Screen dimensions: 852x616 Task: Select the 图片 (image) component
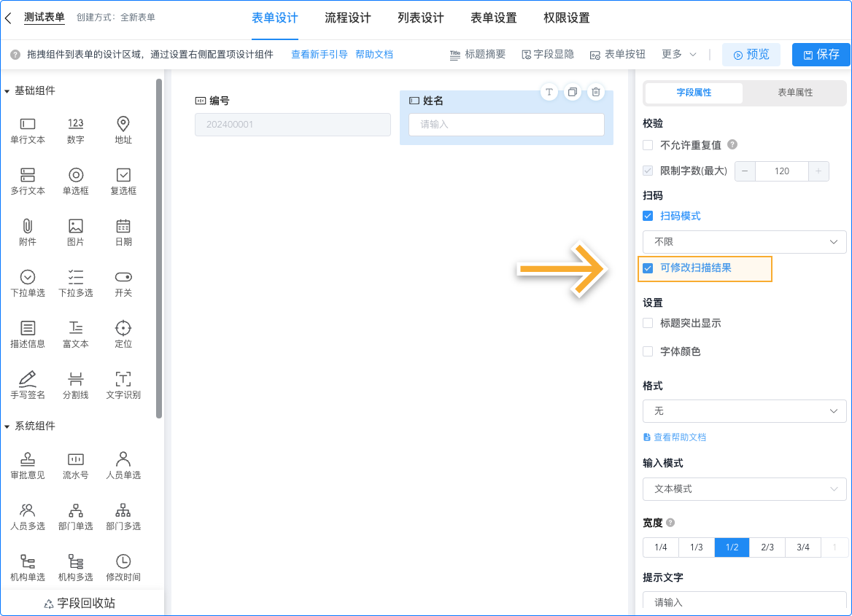75,232
